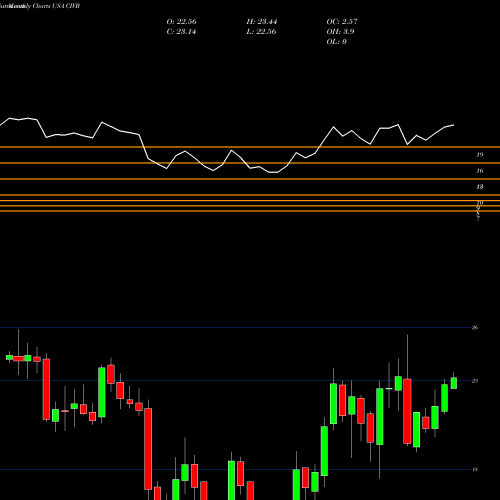Click the '26' price axis label
Image resolution: width=500 pixels, height=500 pixels.
[x=475, y=328]
